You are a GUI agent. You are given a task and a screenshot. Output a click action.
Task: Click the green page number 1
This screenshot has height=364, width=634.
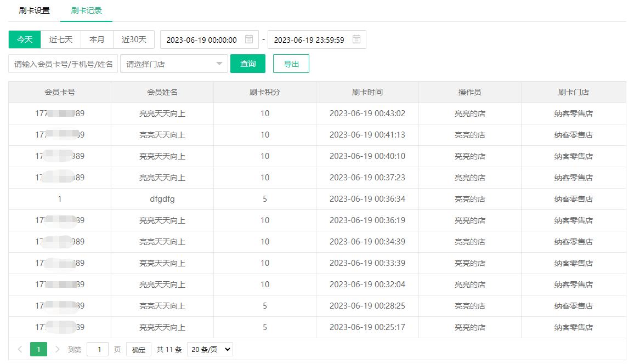(38, 349)
